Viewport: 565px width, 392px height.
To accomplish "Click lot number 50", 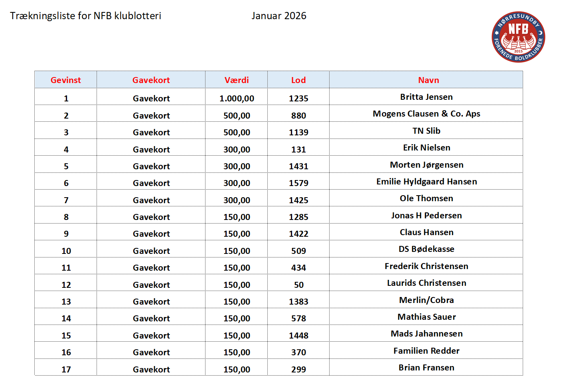I will 298,285.
